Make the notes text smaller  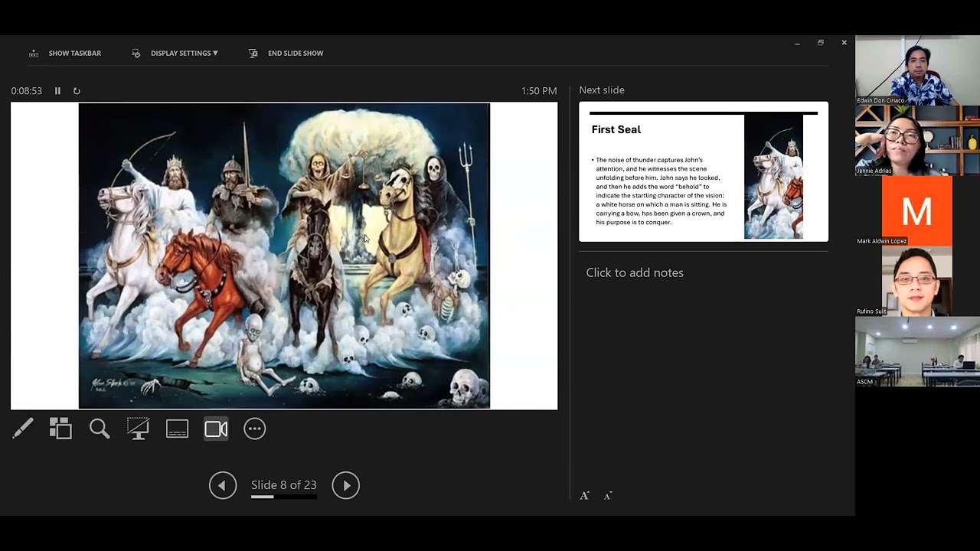608,496
